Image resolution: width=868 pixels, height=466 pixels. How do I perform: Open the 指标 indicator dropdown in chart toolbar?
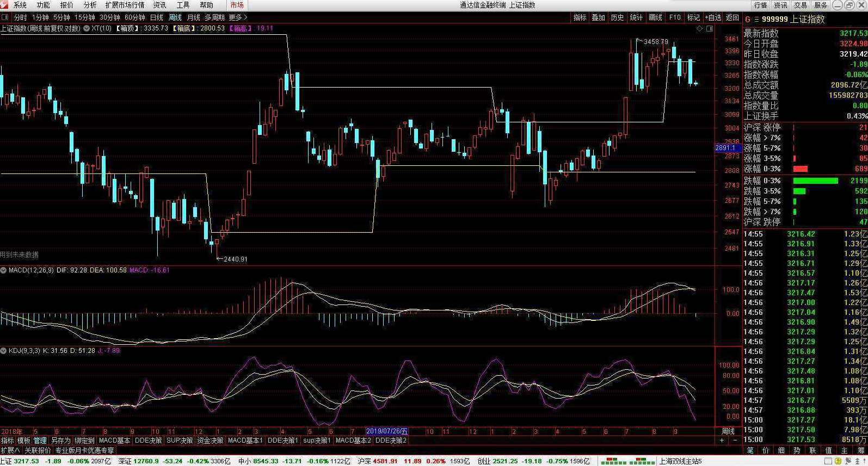pos(580,17)
